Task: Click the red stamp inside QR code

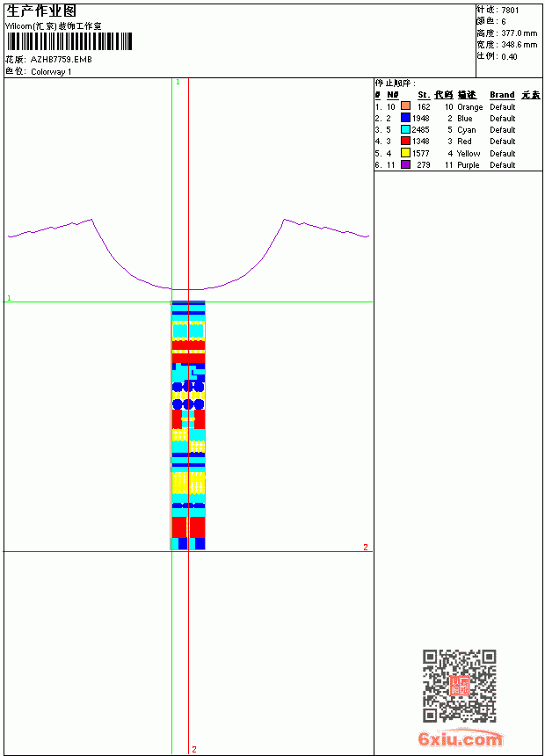Action: (x=460, y=686)
